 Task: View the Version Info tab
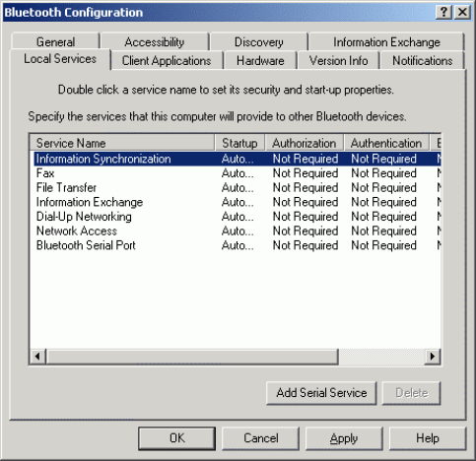click(x=338, y=60)
